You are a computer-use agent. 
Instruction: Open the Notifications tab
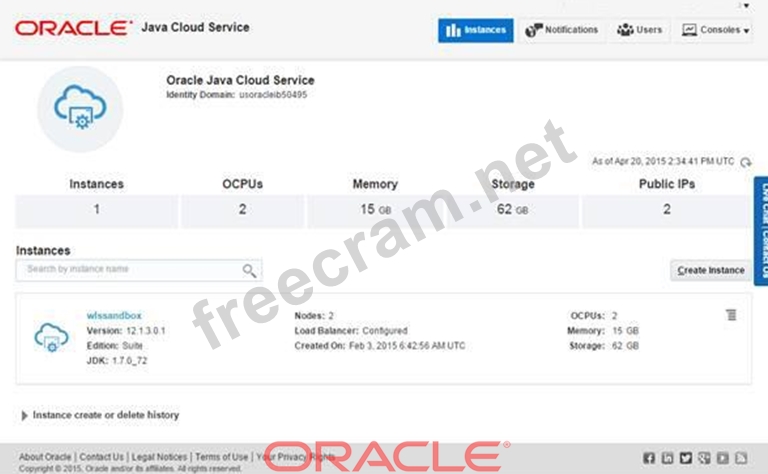click(562, 30)
